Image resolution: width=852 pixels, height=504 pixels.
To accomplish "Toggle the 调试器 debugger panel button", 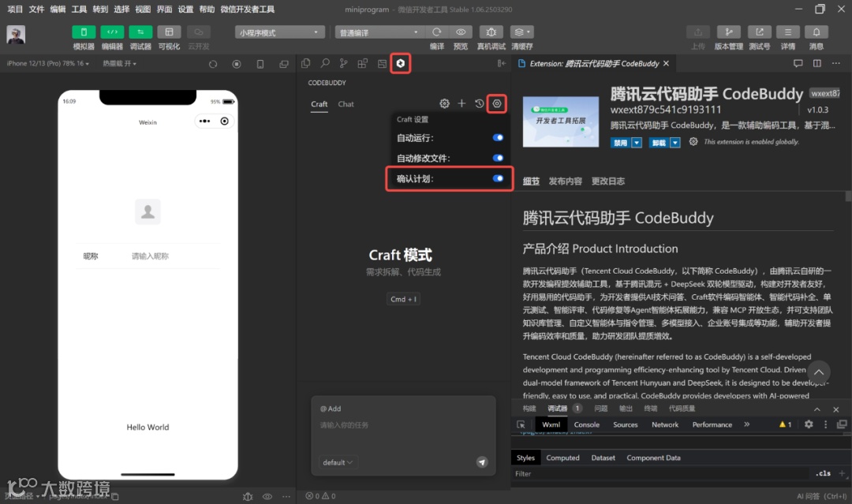I will tap(140, 32).
